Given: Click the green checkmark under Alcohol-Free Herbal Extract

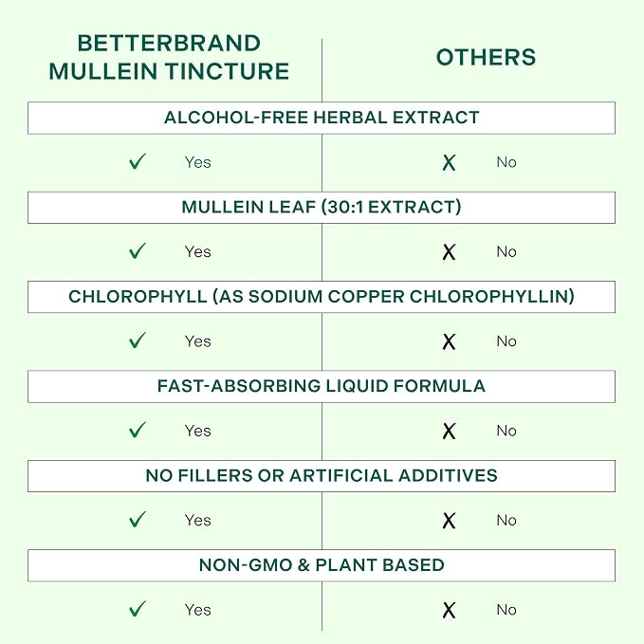Looking at the screenshot, I should (138, 161).
